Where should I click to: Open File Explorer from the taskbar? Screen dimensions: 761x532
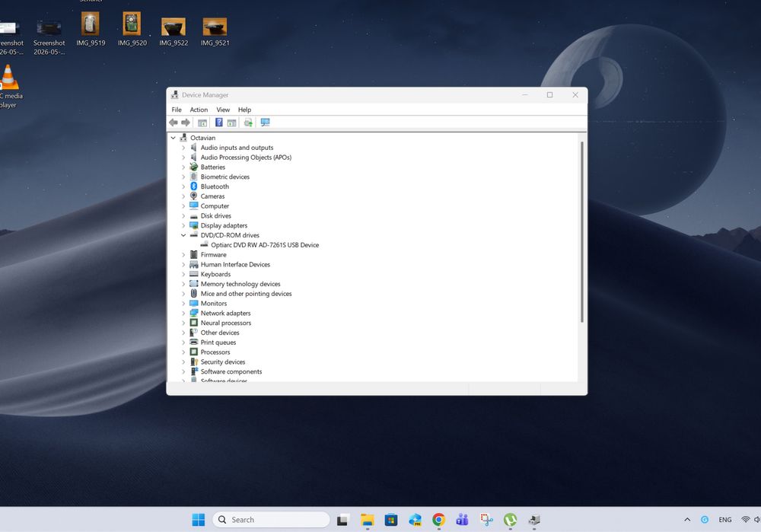pos(368,519)
